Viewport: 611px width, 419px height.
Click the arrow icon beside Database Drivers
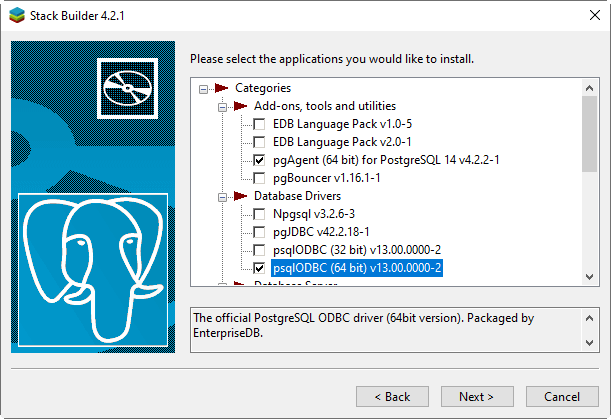240,196
